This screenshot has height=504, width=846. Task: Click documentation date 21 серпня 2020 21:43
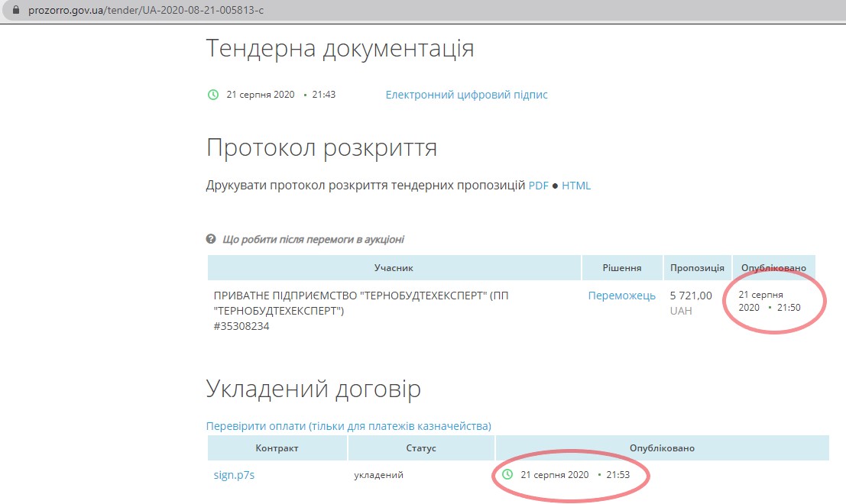(281, 95)
